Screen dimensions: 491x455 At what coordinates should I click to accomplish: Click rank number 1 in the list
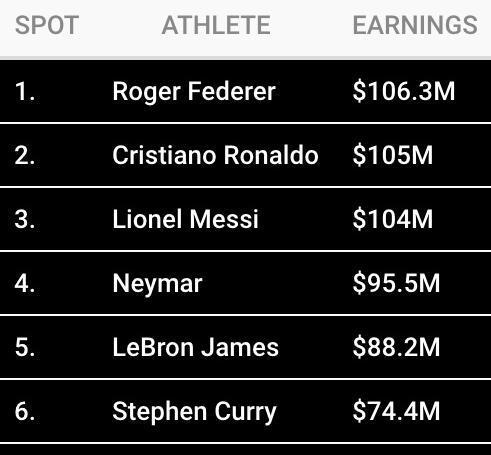25,91
